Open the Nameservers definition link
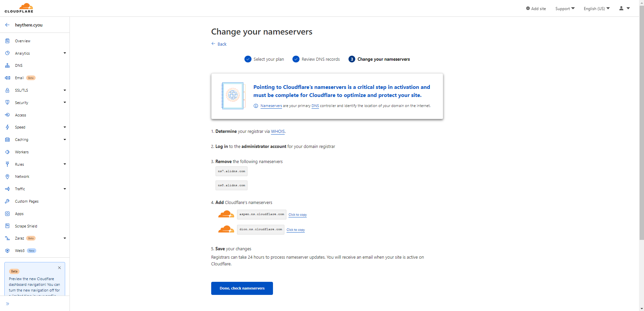This screenshot has height=311, width=644. pyautogui.click(x=271, y=106)
